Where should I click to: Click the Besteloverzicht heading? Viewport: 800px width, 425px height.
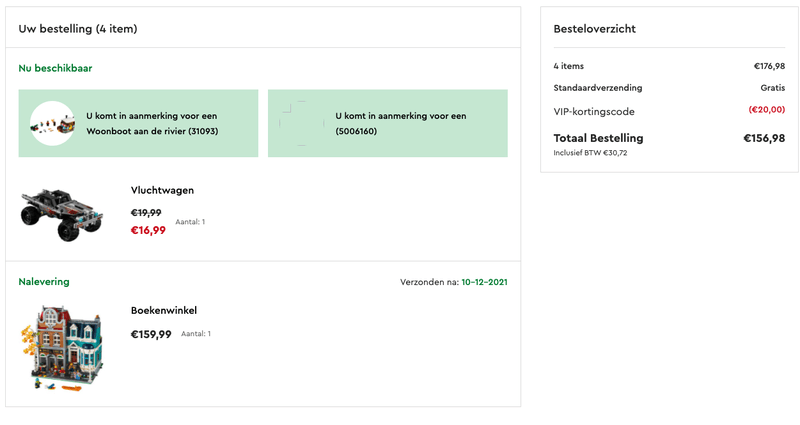(594, 29)
